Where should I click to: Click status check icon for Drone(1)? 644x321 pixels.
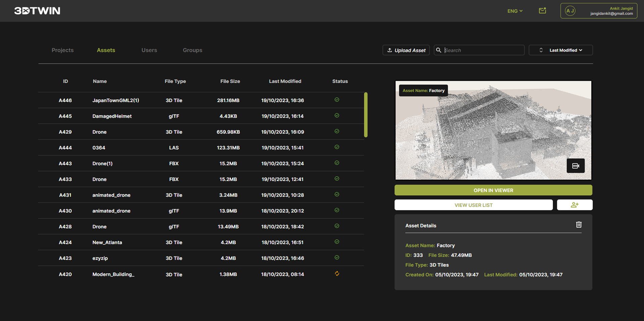(337, 163)
